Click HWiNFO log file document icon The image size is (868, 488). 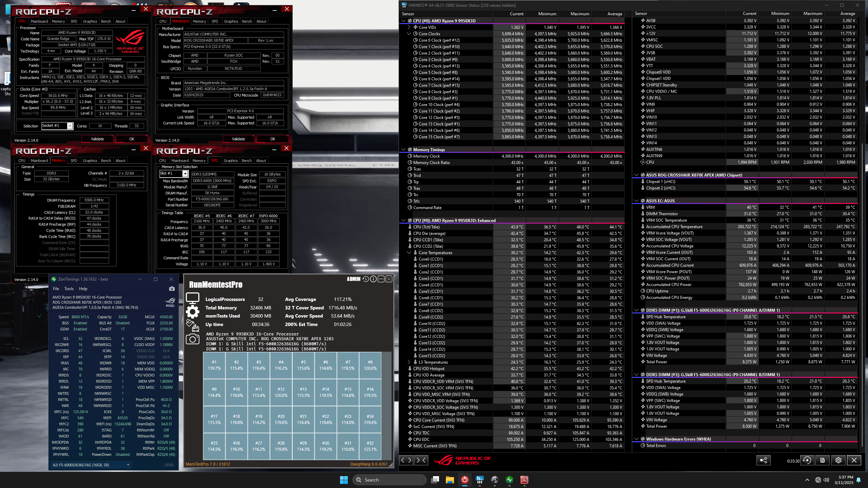pos(823,460)
